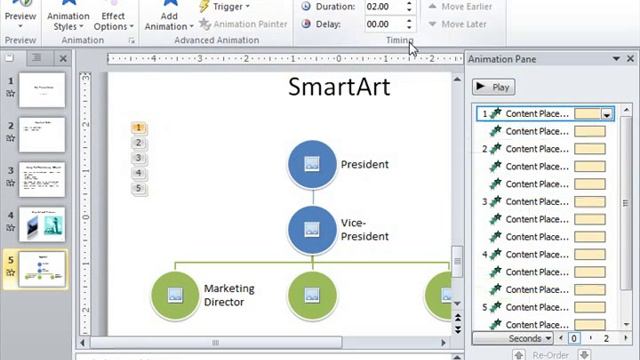Image resolution: width=640 pixels, height=360 pixels.
Task: Select the Marketing Director text label
Action: pos(229,295)
